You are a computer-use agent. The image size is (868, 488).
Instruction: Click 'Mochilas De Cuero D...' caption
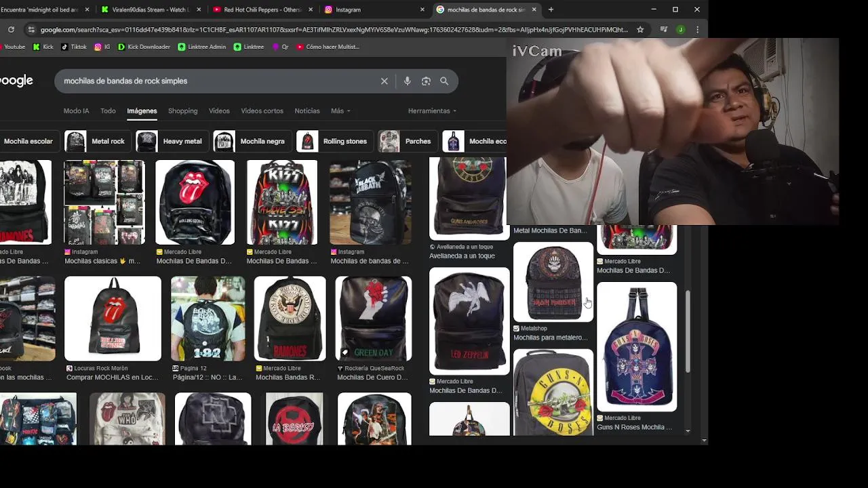tap(372, 378)
